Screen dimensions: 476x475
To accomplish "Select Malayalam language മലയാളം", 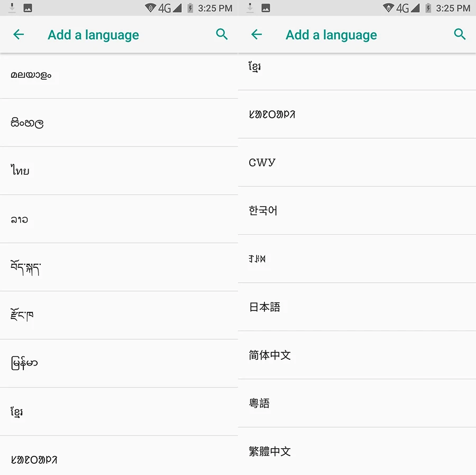I will click(x=119, y=75).
